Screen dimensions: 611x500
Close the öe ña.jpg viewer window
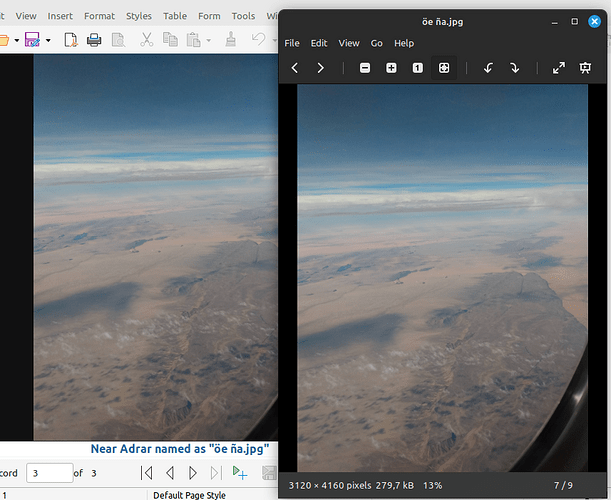(x=594, y=21)
